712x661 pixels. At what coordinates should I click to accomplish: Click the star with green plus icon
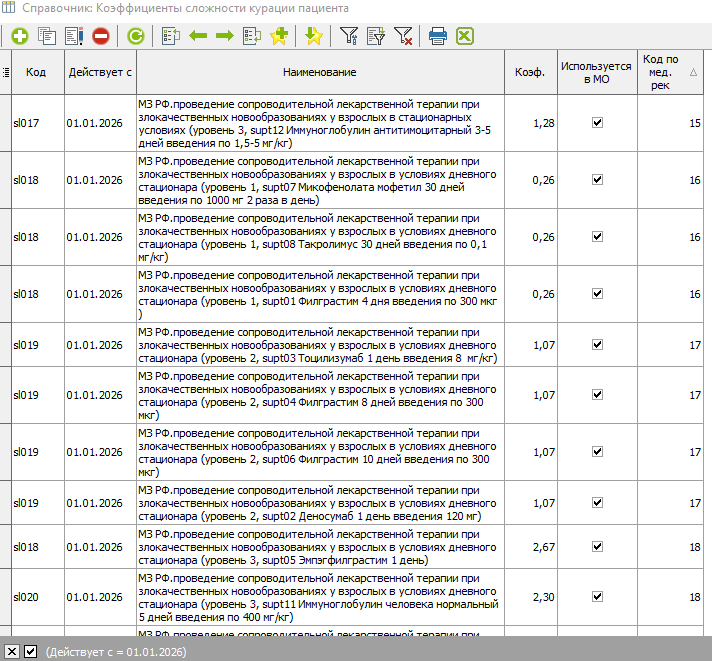pos(279,36)
